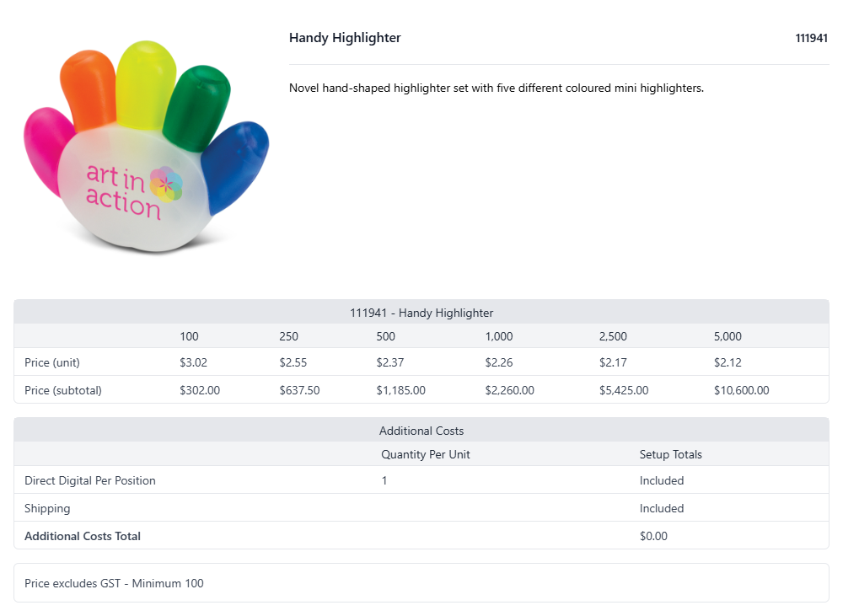The image size is (843, 616).
Task: Select the 1,000 quantity column header
Action: [x=499, y=336]
